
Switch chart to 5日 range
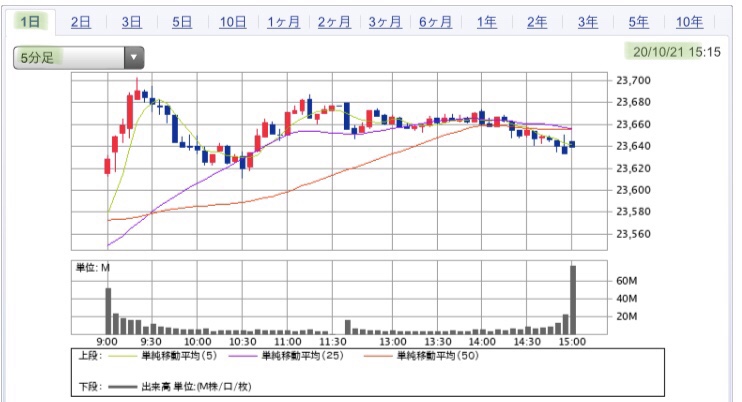point(182,22)
